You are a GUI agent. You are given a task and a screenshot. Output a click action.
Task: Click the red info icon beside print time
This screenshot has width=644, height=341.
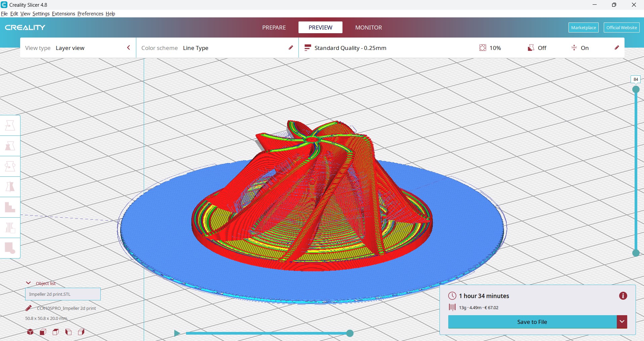tap(623, 296)
